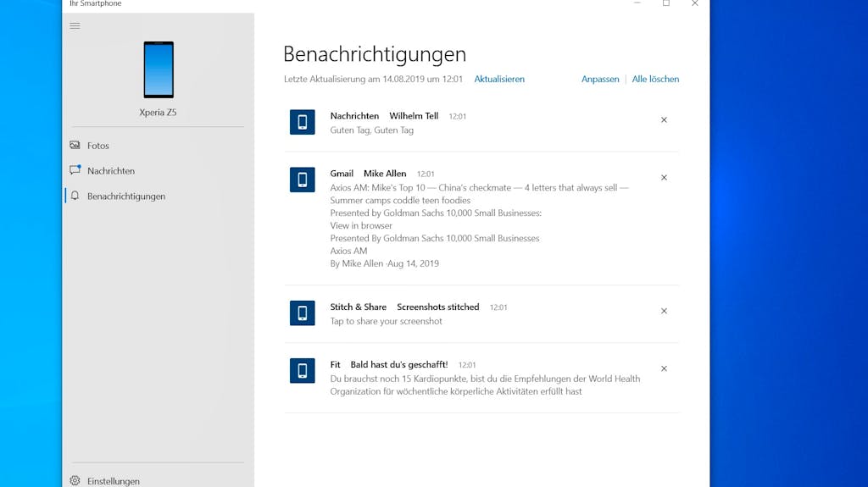Click phone icon of Stitch & Share notification

(303, 313)
